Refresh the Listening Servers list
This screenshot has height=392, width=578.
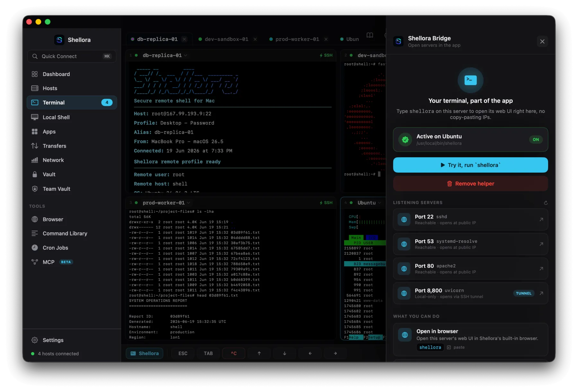(546, 203)
